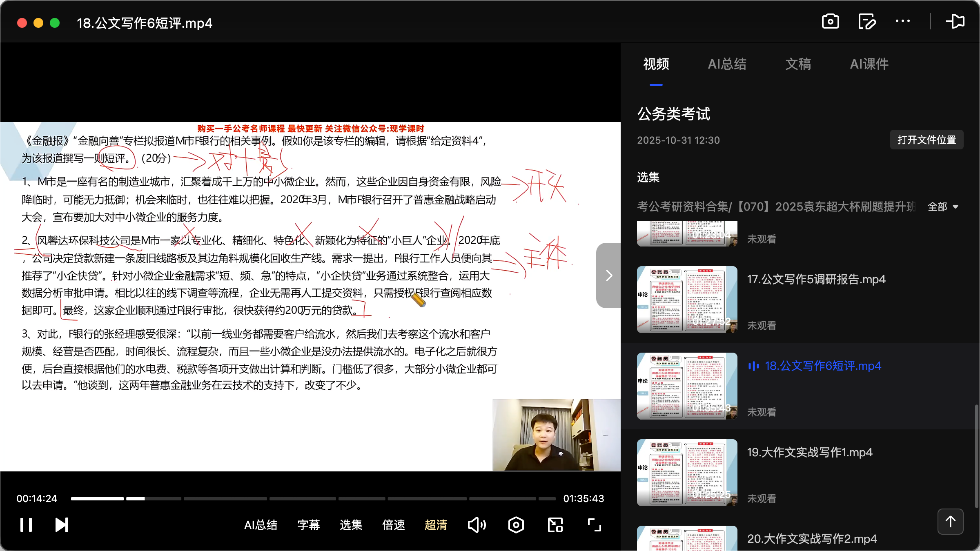Viewport: 980px width, 551px height.
Task: Switch to the 文稿 tab
Action: (x=797, y=64)
